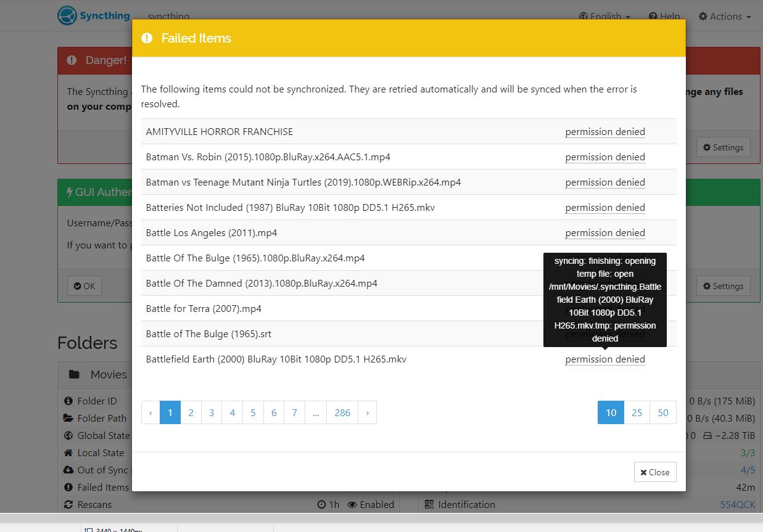Image resolution: width=763 pixels, height=532 pixels.
Task: Show 25 items per page
Action: pyautogui.click(x=637, y=412)
